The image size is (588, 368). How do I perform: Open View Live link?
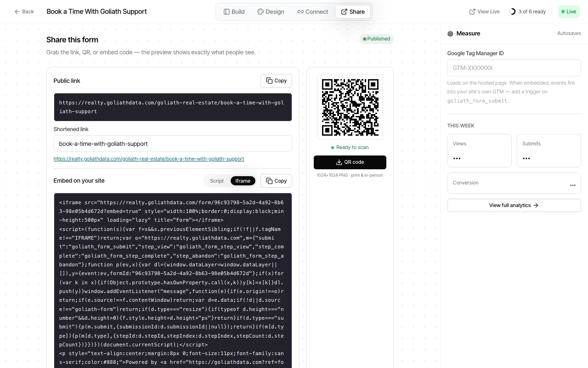[484, 11]
